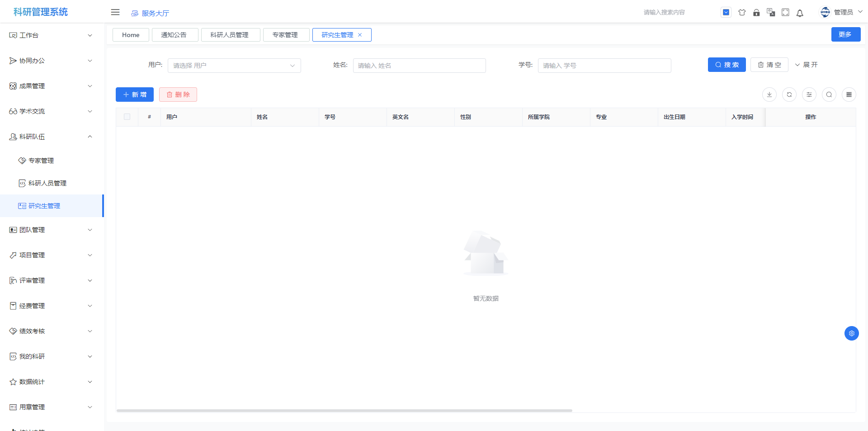Select 科研人员管理 in the sidebar

point(47,183)
